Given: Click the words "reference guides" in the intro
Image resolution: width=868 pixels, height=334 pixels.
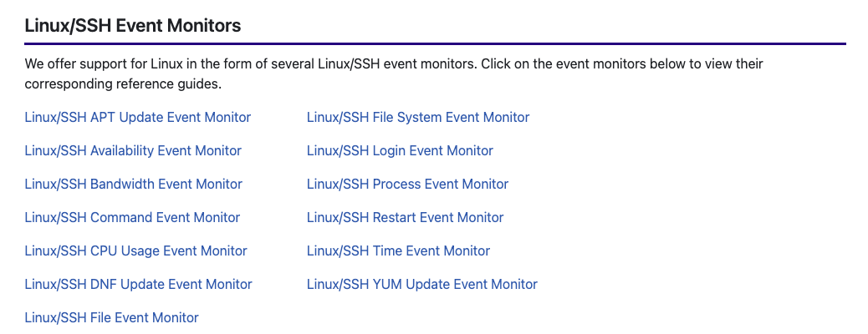Looking at the screenshot, I should (x=165, y=84).
